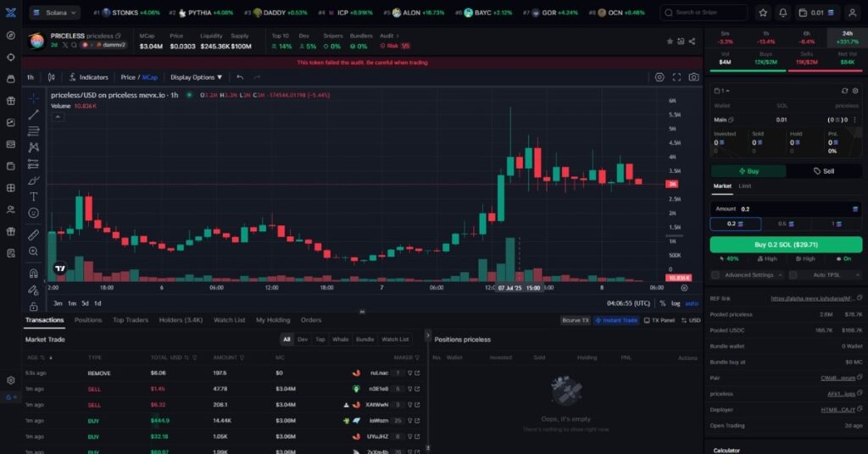Enable the Auto TPSL checkbox

[793, 274]
